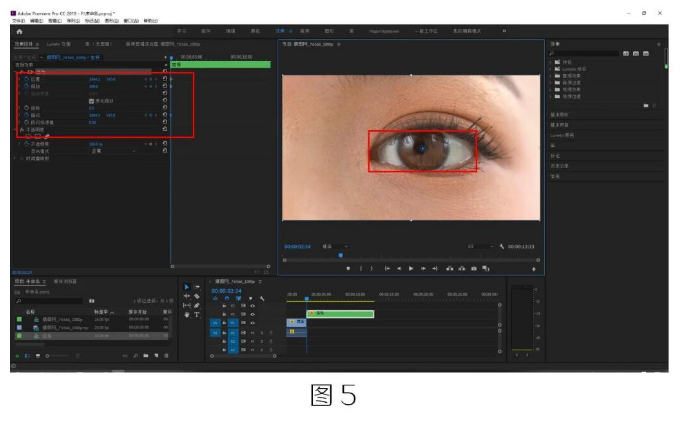Select the Pen tool in Tools panel
This screenshot has height=423, width=685.
coord(197,305)
